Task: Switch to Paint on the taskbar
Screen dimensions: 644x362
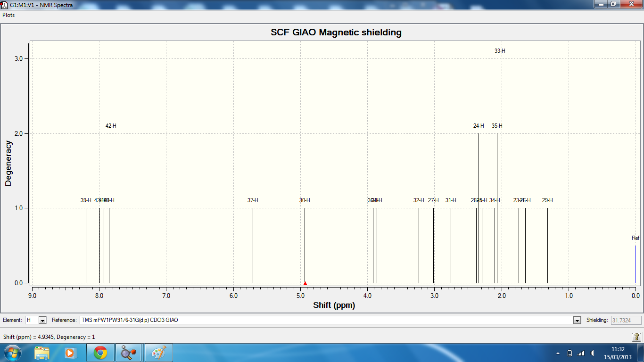Action: [x=159, y=353]
